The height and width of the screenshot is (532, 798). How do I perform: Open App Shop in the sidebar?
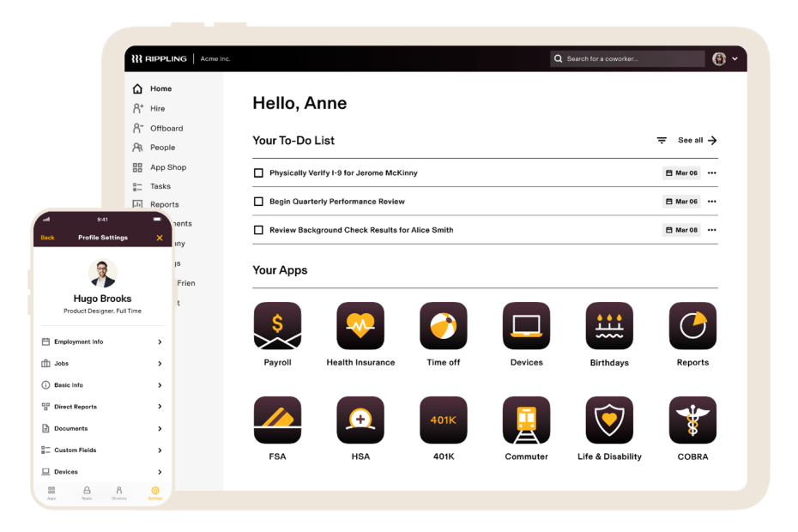click(x=160, y=167)
